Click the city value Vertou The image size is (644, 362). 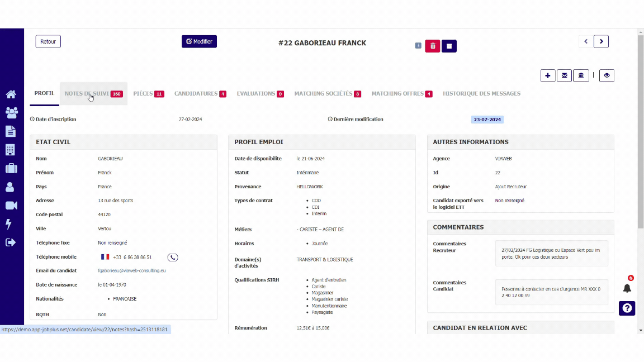(105, 228)
